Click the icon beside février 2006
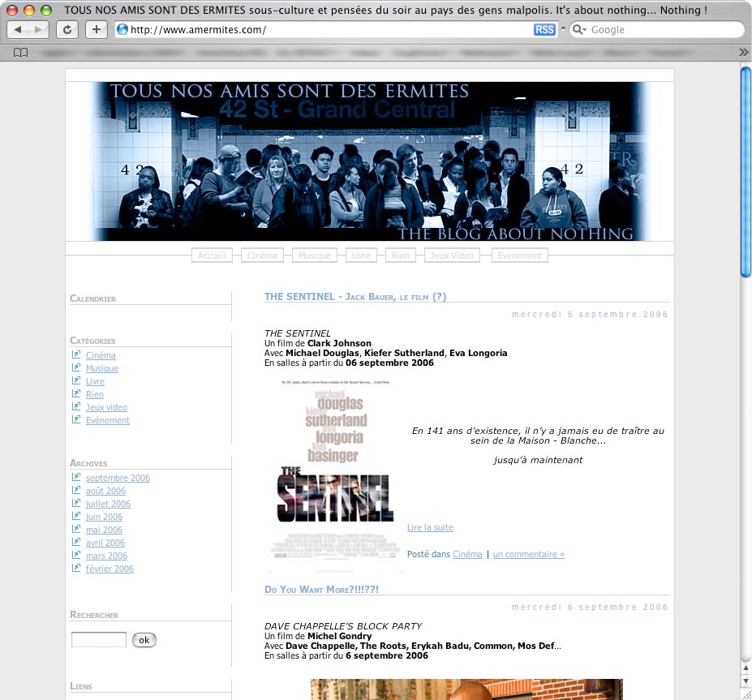 coord(76,568)
